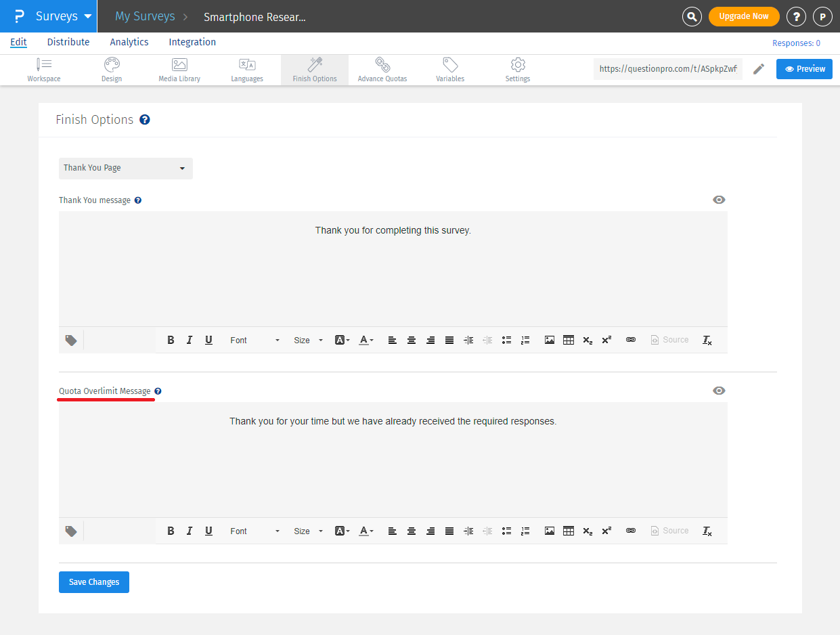The image size is (840, 635).
Task: Open the Design palette tool
Action: [x=112, y=70]
